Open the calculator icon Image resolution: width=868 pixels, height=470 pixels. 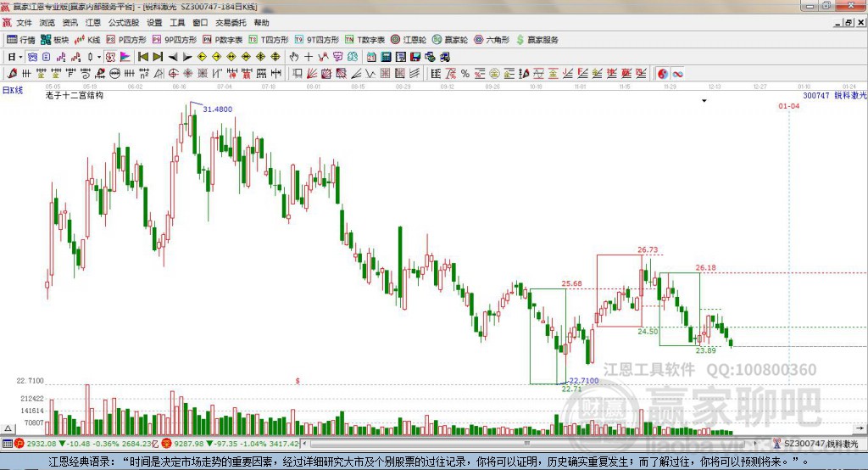click(386, 57)
